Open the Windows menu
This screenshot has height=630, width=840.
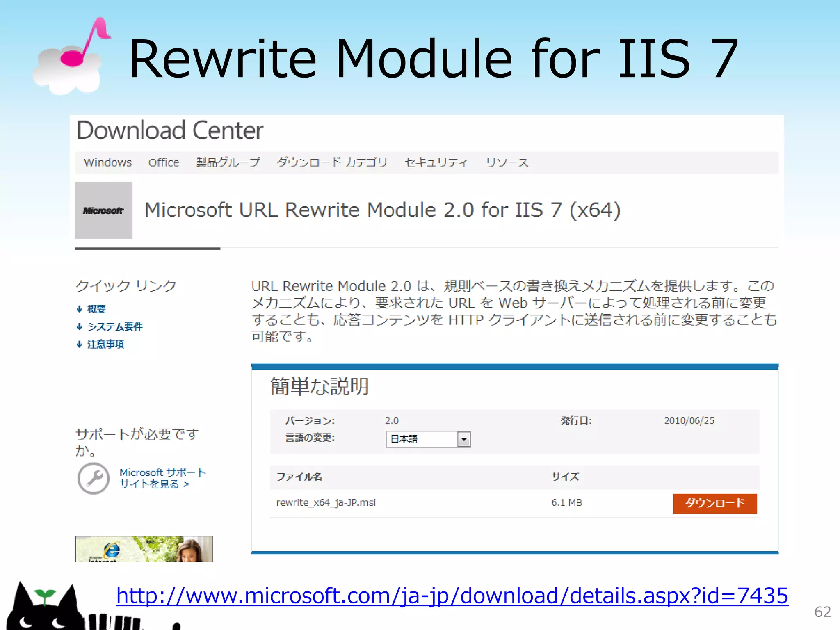click(x=108, y=162)
